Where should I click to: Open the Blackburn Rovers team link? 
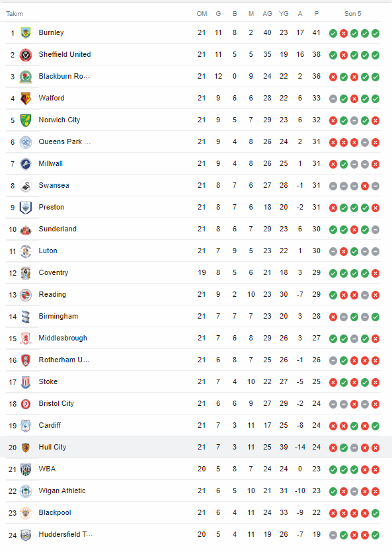click(x=64, y=77)
